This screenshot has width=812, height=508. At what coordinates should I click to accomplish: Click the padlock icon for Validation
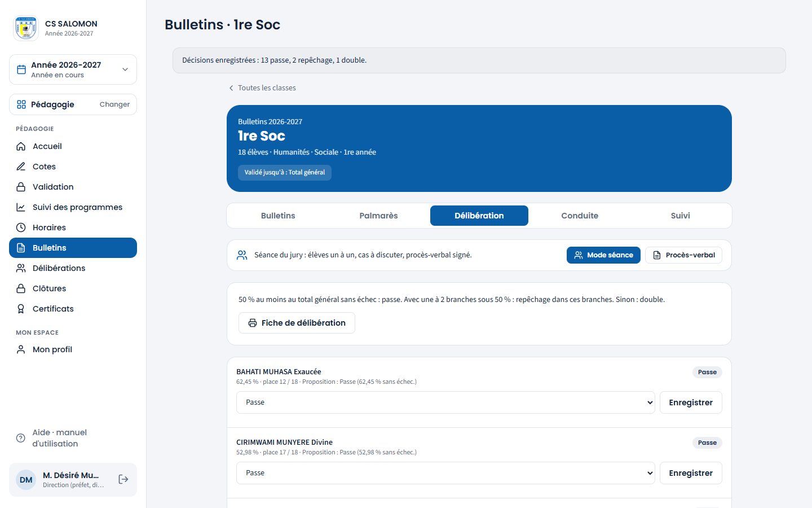[x=21, y=187]
